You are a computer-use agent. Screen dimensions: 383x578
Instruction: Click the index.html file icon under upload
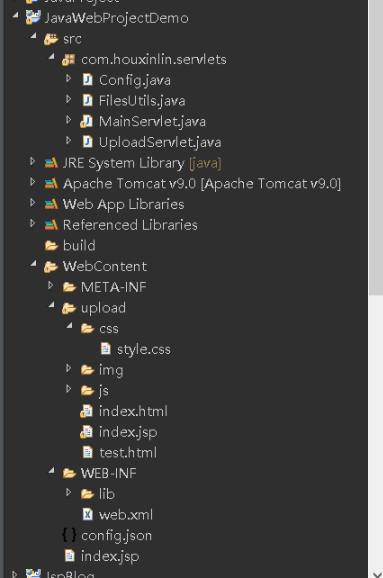(x=86, y=411)
